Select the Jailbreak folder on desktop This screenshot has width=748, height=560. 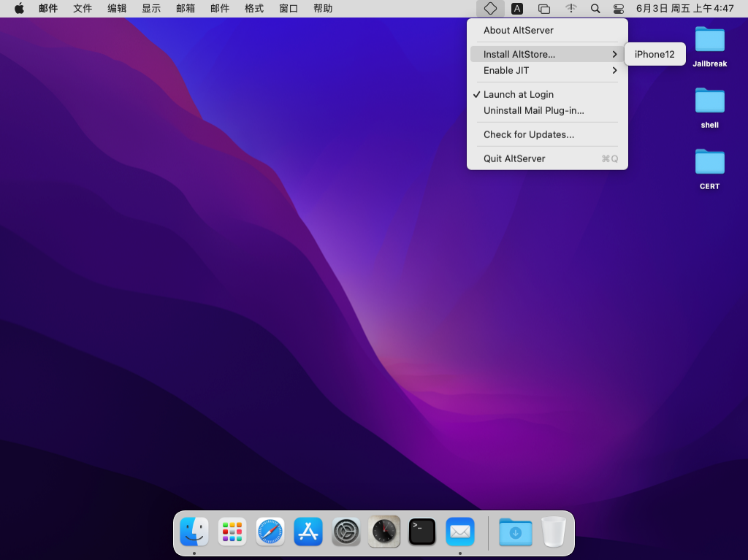coord(710,47)
